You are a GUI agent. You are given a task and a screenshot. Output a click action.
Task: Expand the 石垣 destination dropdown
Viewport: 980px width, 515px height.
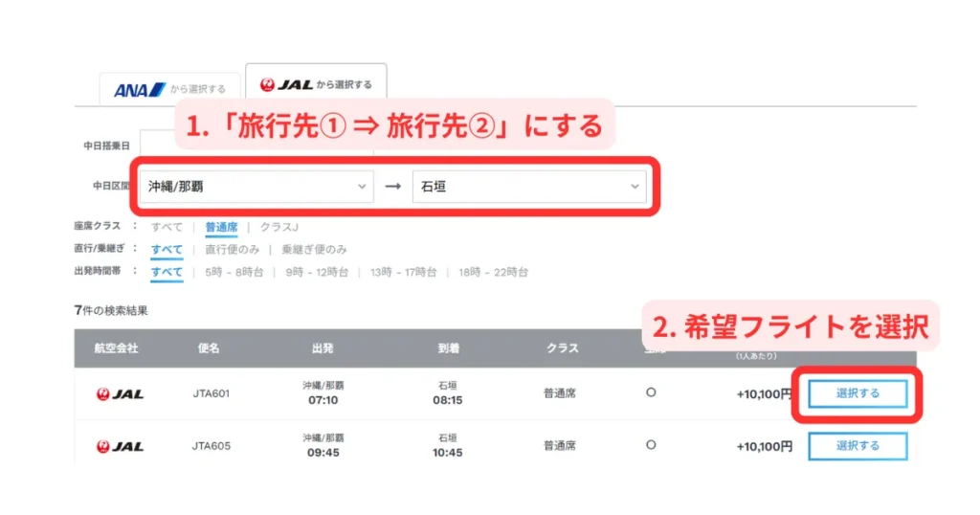point(528,187)
